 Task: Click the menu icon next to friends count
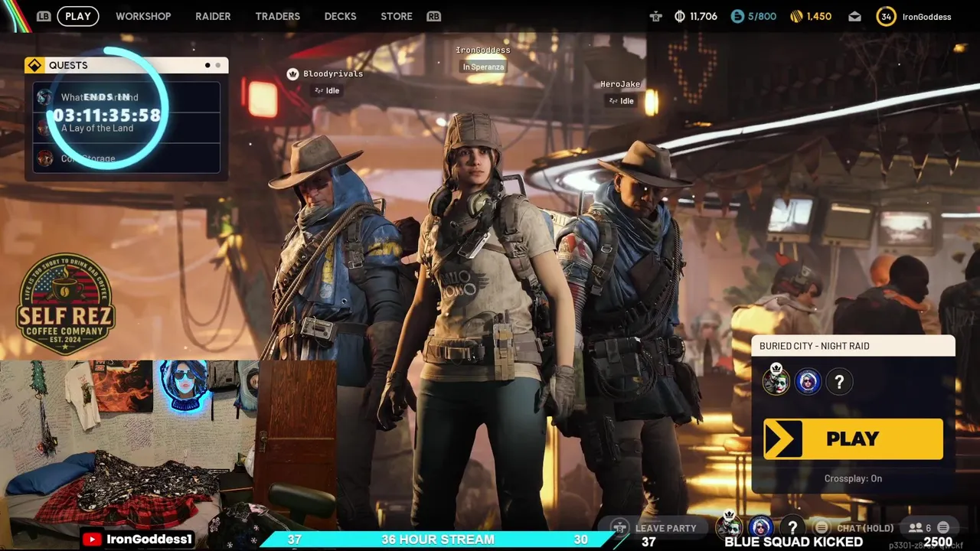943,527
